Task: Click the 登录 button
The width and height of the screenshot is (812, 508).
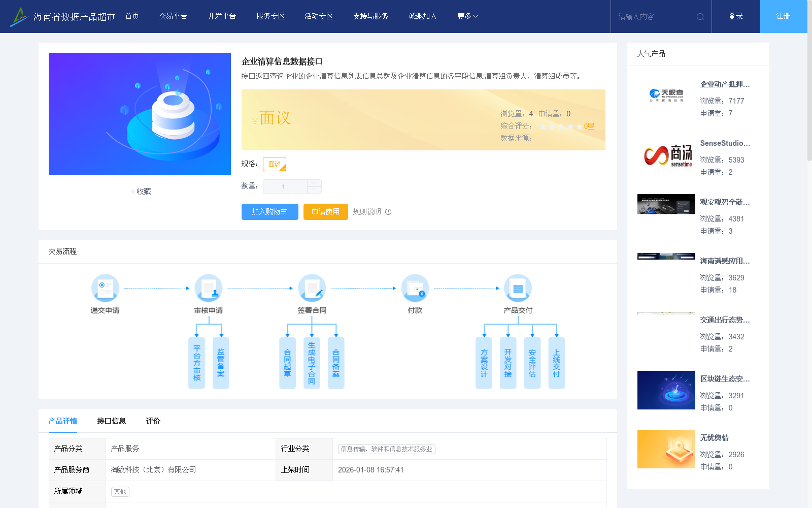Action: point(736,16)
